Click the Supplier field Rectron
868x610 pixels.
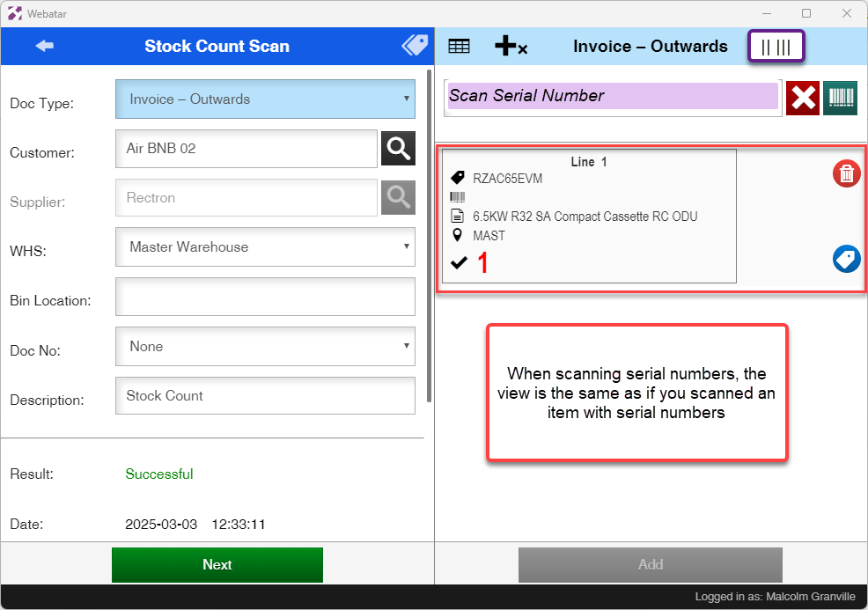[246, 198]
